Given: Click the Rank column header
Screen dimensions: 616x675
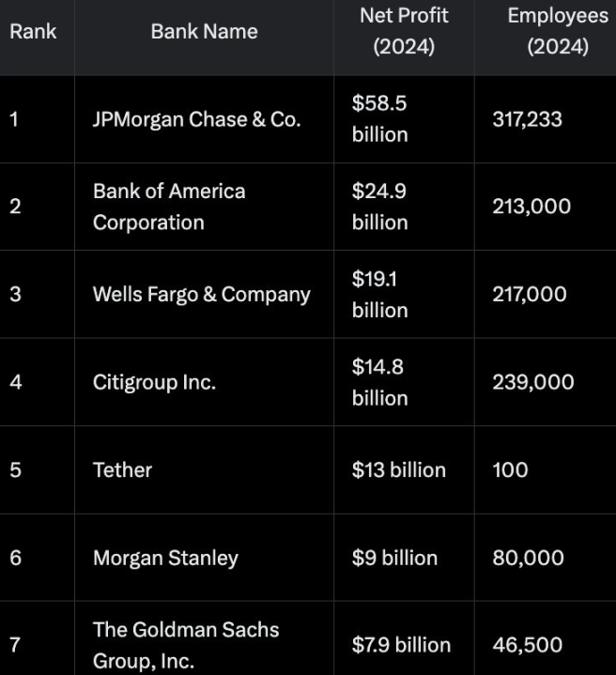Looking at the screenshot, I should coord(33,32).
